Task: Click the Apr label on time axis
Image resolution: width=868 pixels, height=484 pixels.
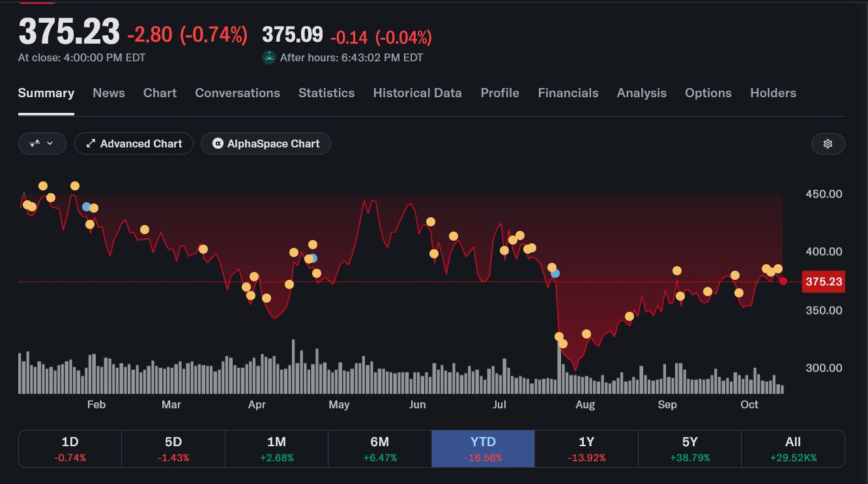Action: tap(257, 404)
